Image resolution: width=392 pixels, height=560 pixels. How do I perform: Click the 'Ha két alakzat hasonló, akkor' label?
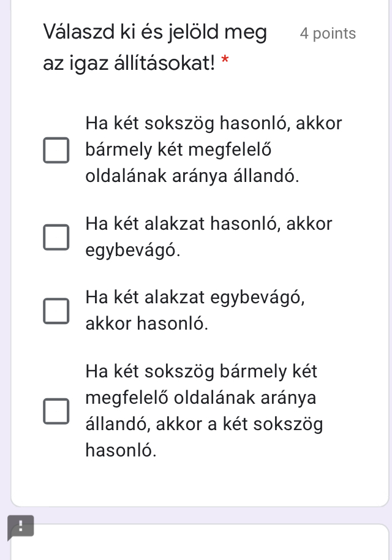tap(209, 224)
